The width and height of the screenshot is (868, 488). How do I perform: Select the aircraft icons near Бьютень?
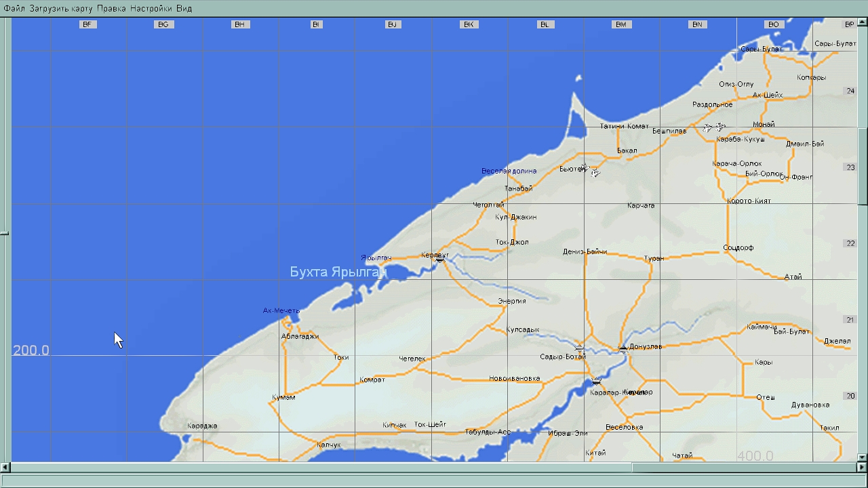point(591,170)
